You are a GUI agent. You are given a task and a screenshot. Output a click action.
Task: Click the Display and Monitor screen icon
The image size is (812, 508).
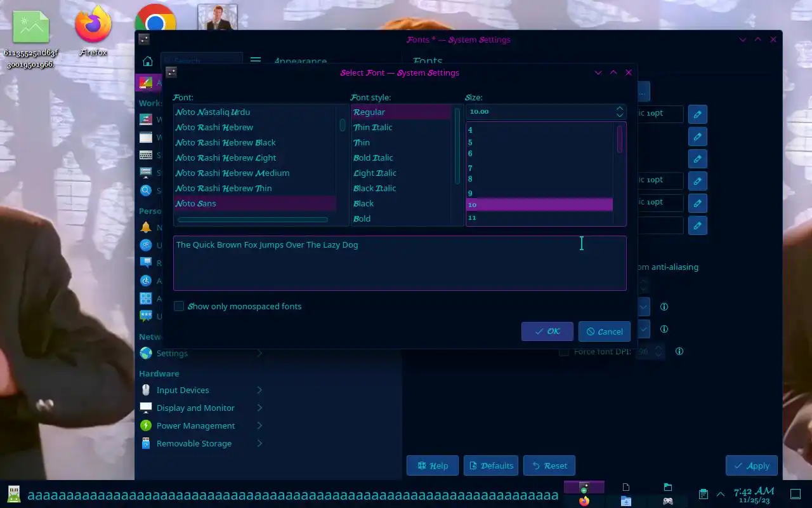point(146,408)
